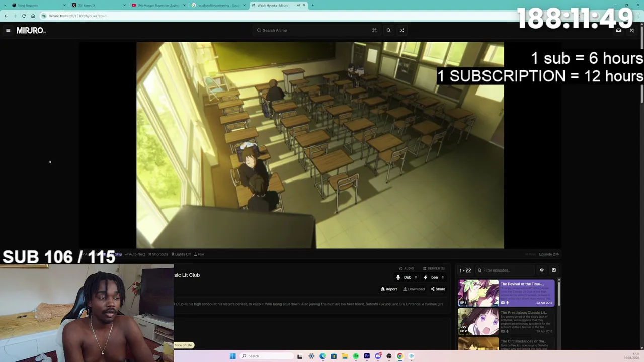The image size is (644, 362).
Task: Open Google Chrome from the taskbar
Action: (x=400, y=356)
